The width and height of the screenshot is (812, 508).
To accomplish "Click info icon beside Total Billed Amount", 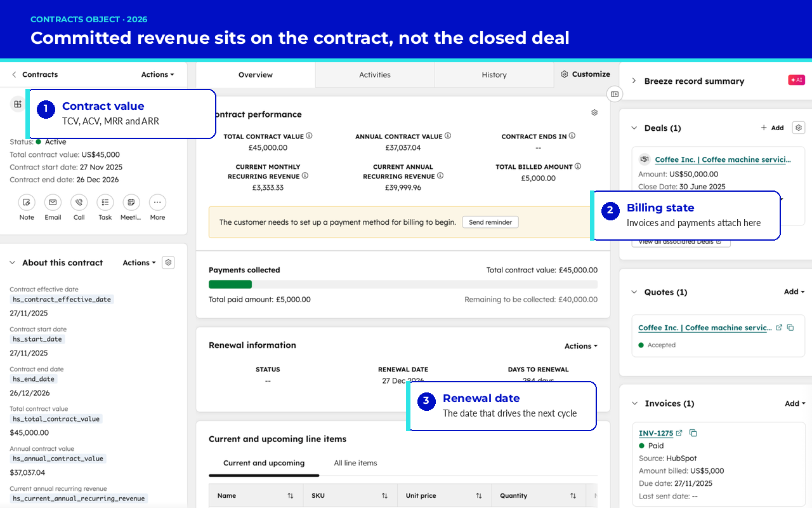I will pyautogui.click(x=578, y=166).
